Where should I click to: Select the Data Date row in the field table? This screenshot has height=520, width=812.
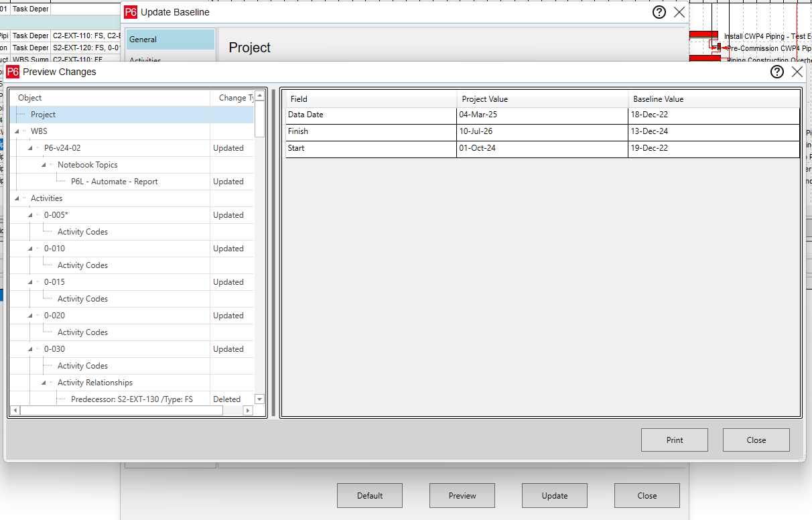click(x=371, y=115)
